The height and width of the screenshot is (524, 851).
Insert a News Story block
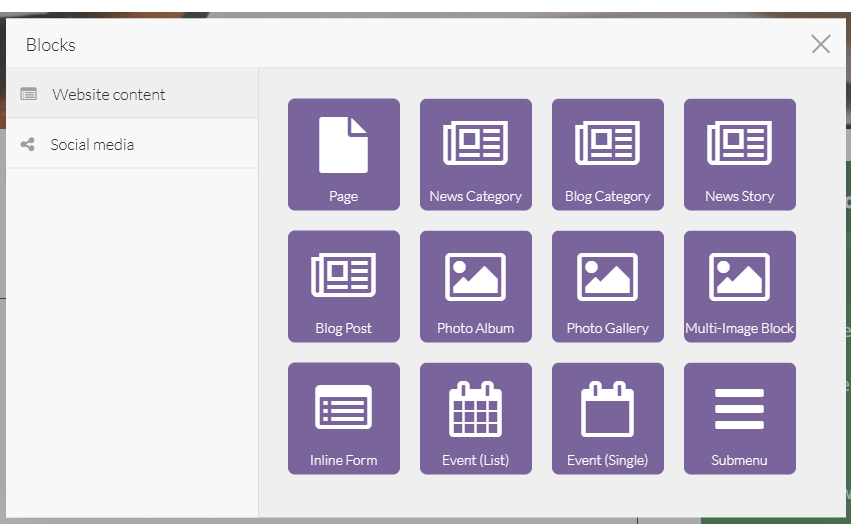(739, 154)
